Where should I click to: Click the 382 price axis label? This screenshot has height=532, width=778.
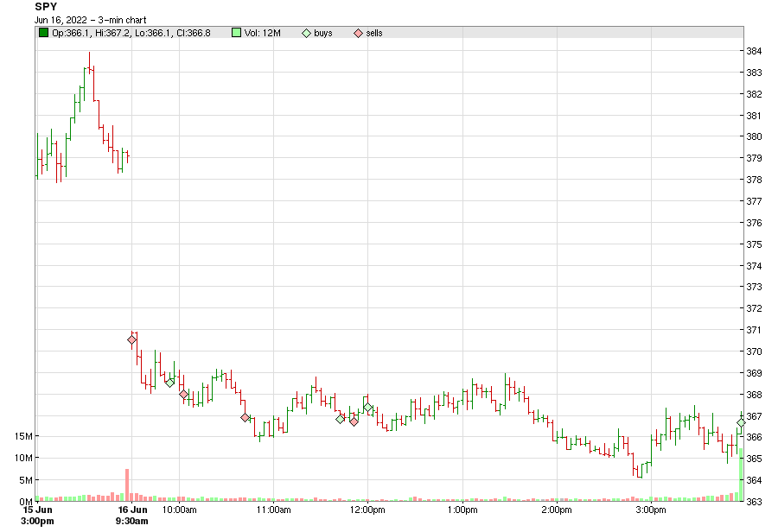point(754,94)
